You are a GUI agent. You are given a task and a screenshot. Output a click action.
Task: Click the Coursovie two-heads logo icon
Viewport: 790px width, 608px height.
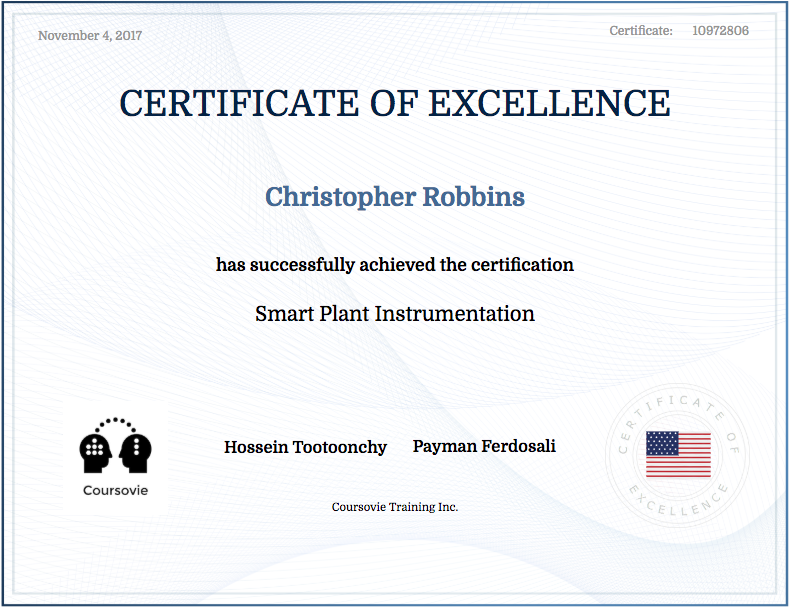coord(115,445)
